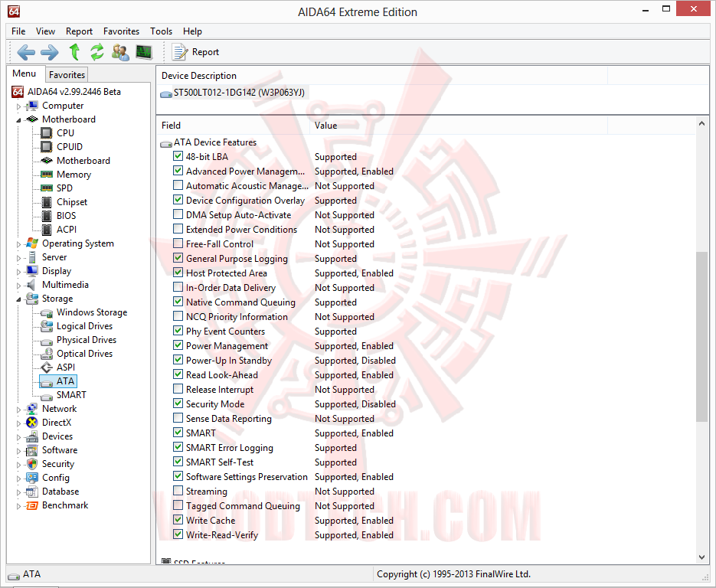Select the BIOS chip icon
716x588 pixels.
[x=46, y=215]
